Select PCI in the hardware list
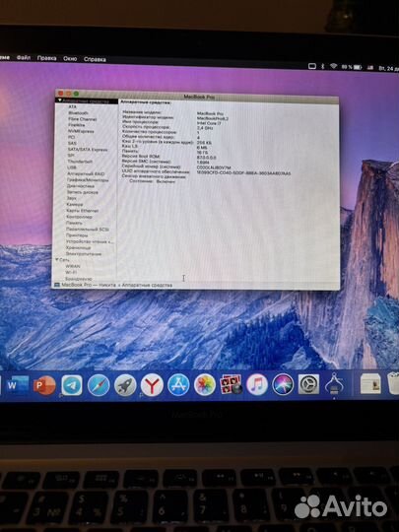Image resolution: width=399 pixels, height=532 pixels. pos(71,137)
